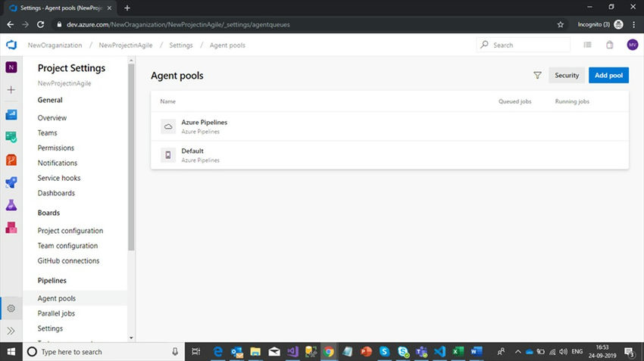Click the browser address bar
This screenshot has width=644, height=361.
pos(303,25)
